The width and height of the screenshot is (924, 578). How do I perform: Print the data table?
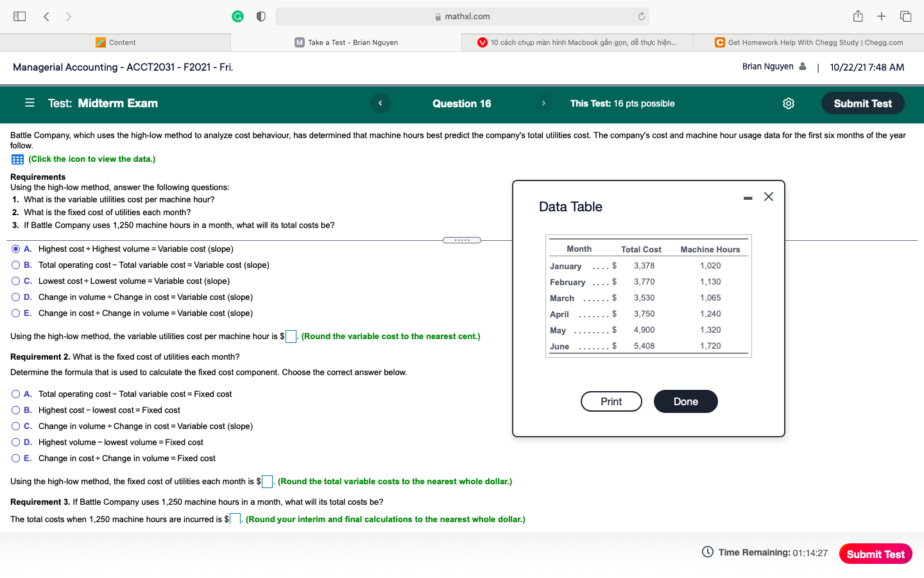611,401
